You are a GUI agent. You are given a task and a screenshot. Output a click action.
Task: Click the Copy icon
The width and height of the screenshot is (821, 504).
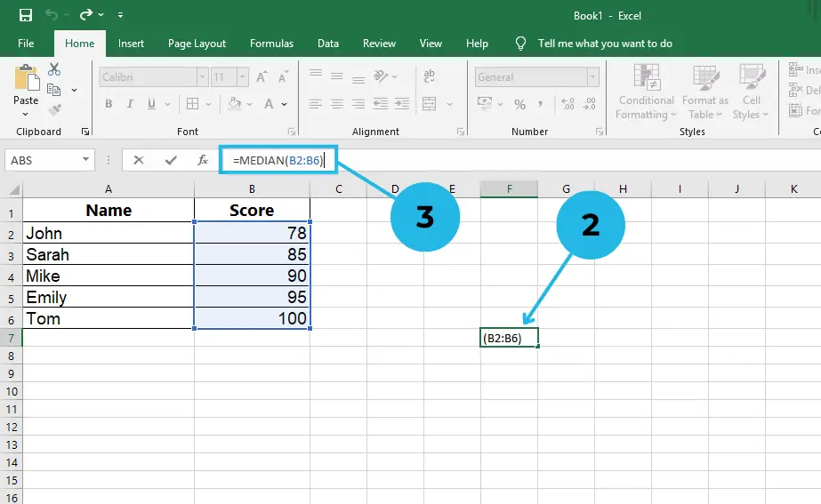coord(54,90)
